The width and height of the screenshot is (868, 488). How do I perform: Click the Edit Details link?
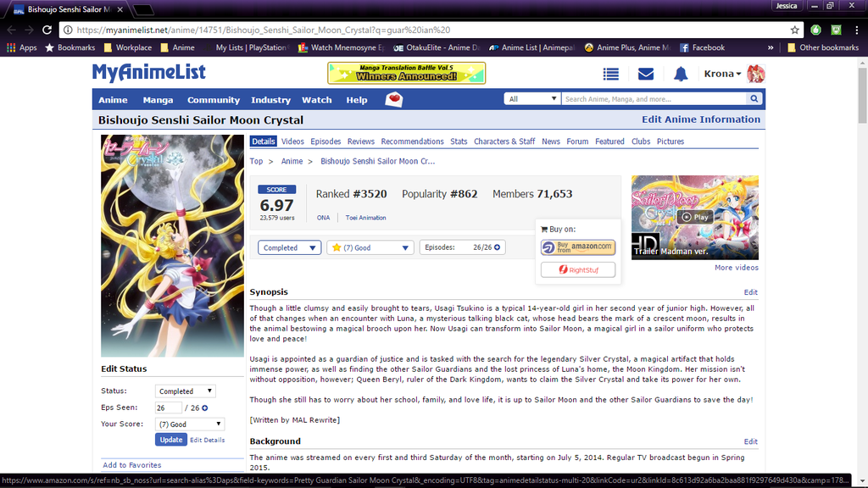(x=207, y=441)
